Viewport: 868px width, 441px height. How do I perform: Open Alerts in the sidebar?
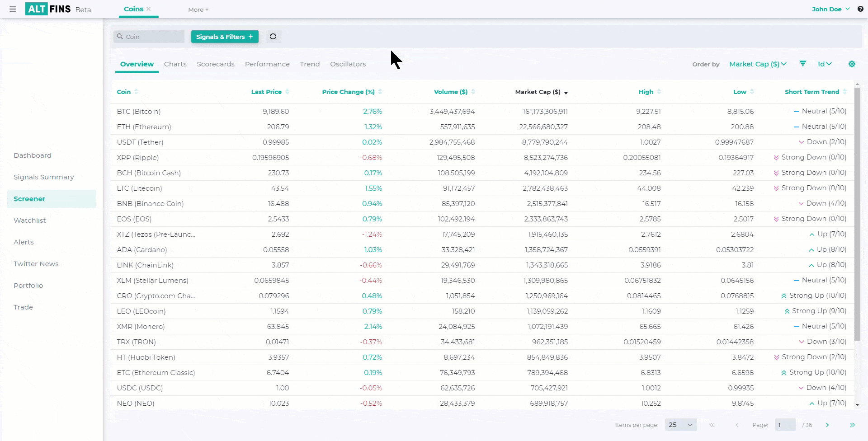24,242
